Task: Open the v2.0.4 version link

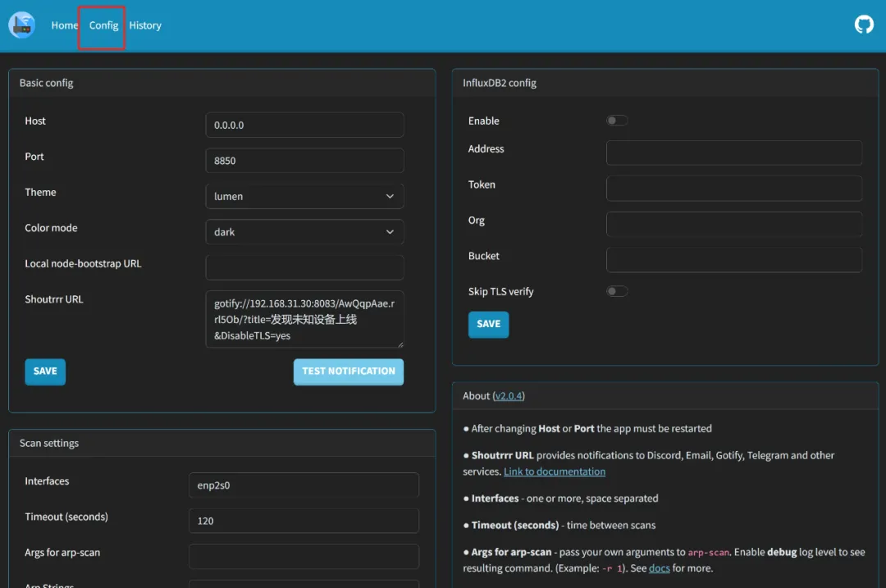Action: (509, 396)
